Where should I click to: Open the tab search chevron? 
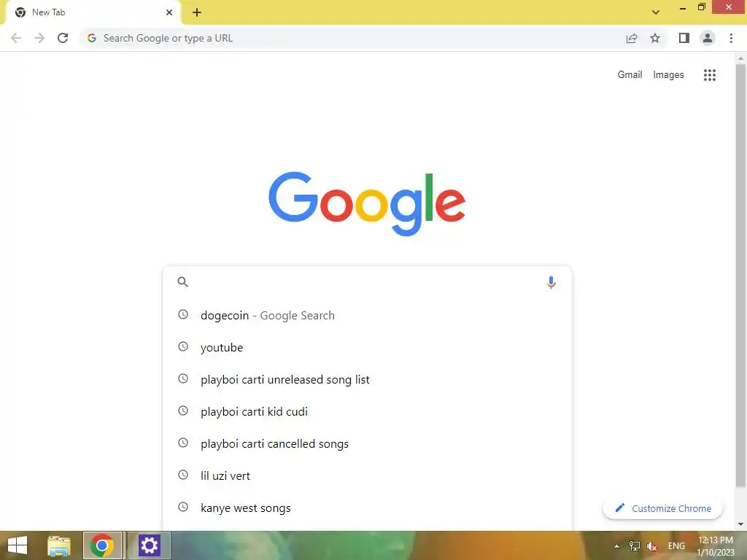click(656, 12)
